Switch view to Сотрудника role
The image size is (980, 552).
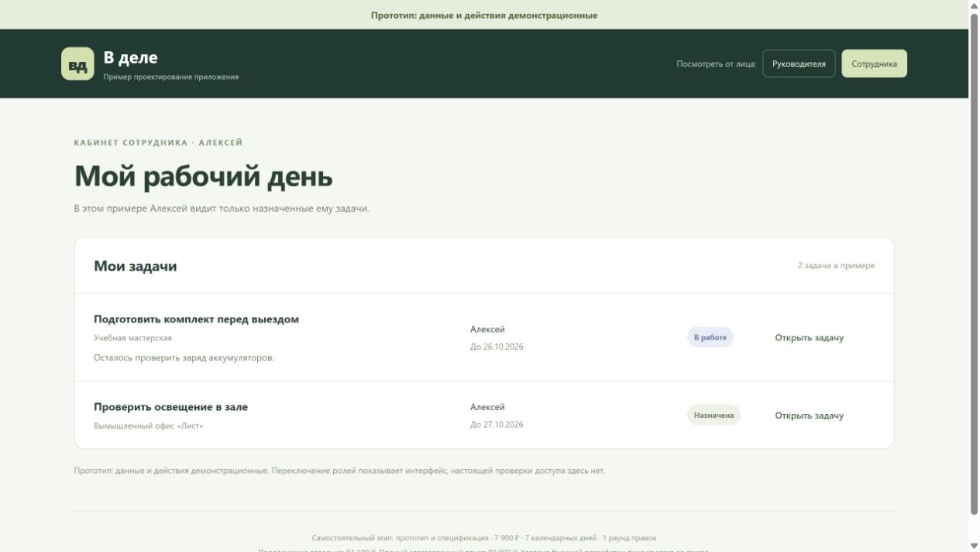(874, 64)
